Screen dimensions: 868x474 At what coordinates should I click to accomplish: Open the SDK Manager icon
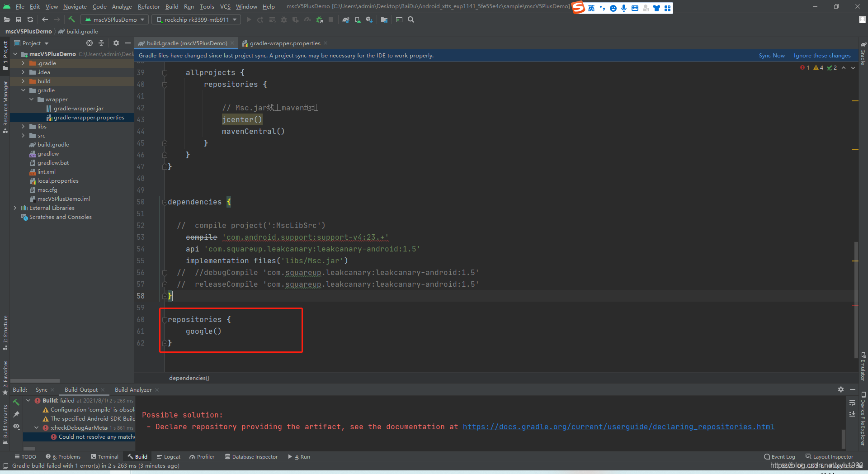pyautogui.click(x=369, y=19)
